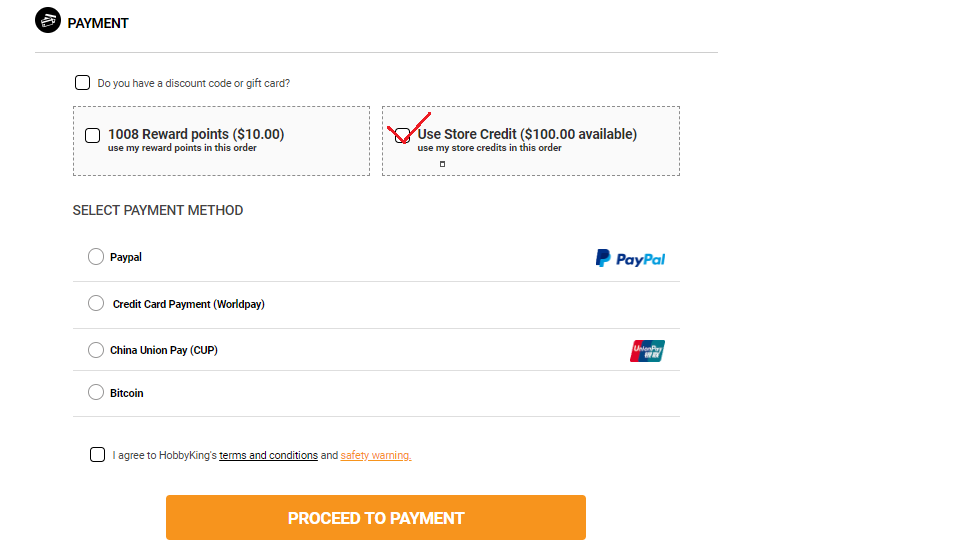Choose Credit Card Payment (Worldpay) radio option
The width and height of the screenshot is (954, 551).
click(96, 303)
